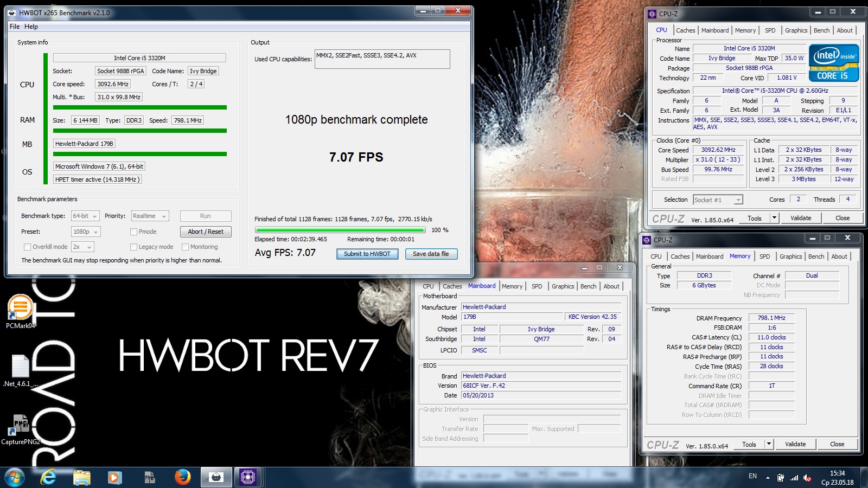The image size is (868, 488).
Task: Expand Tools dropdown arrow in Memory window
Action: 769,444
